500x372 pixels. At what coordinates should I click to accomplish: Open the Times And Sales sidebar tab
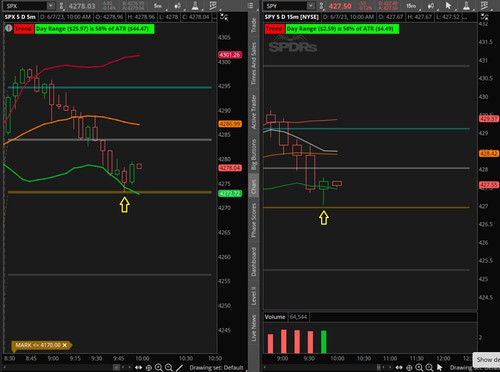click(x=254, y=63)
